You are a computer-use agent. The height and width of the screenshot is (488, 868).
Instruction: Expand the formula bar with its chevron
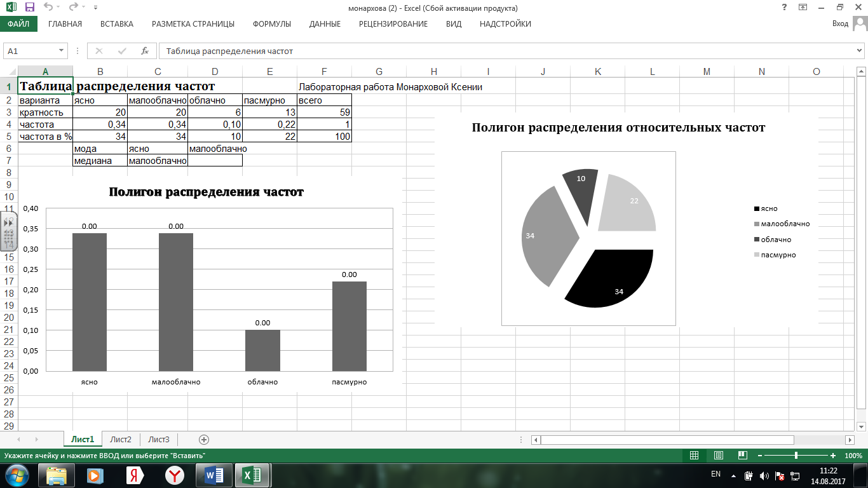click(860, 51)
